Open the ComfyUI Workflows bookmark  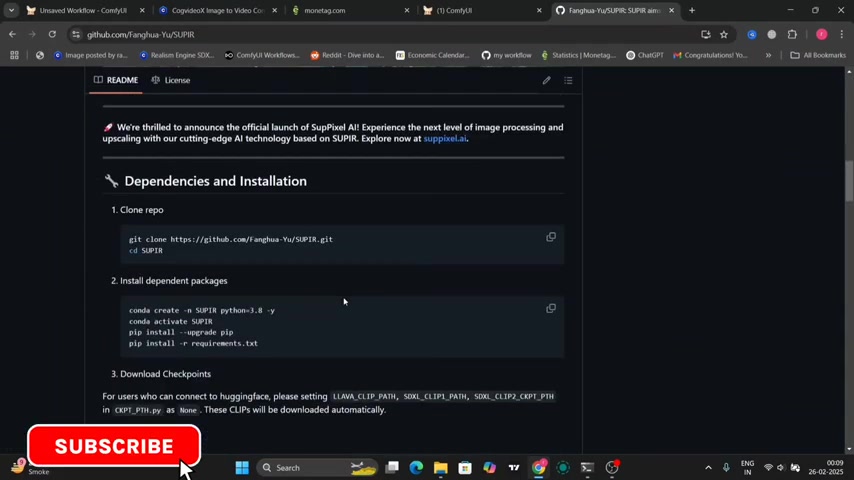pyautogui.click(x=262, y=55)
